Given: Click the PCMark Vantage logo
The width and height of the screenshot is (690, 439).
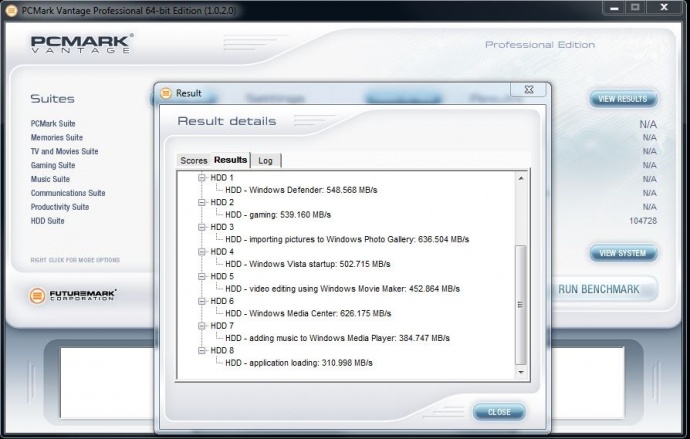Looking at the screenshot, I should (x=81, y=44).
